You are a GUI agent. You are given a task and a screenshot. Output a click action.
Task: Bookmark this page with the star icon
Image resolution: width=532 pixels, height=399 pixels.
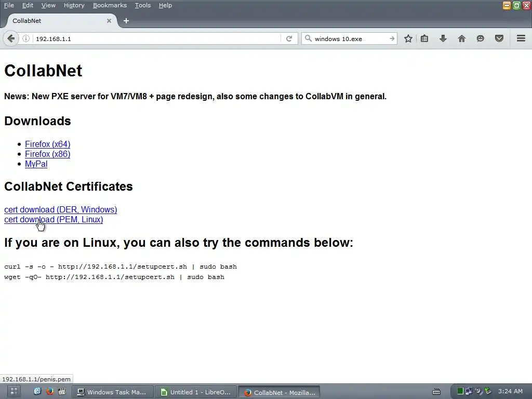pos(408,38)
